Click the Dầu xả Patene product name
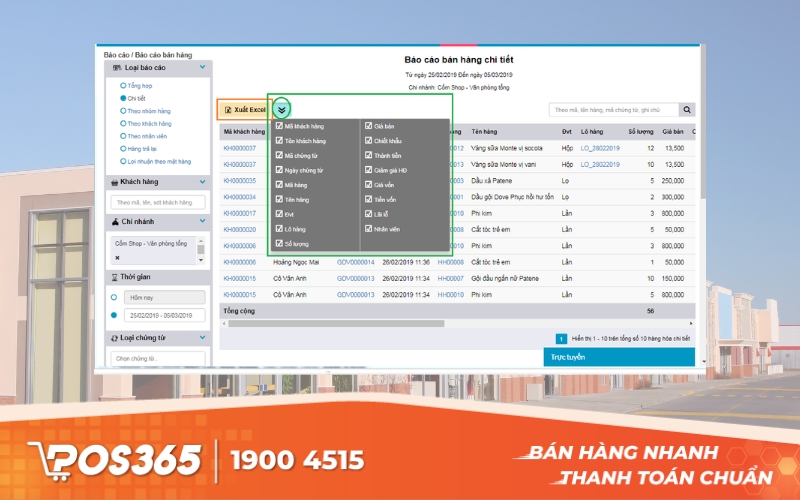This screenshot has height=500, width=800. pyautogui.click(x=491, y=181)
